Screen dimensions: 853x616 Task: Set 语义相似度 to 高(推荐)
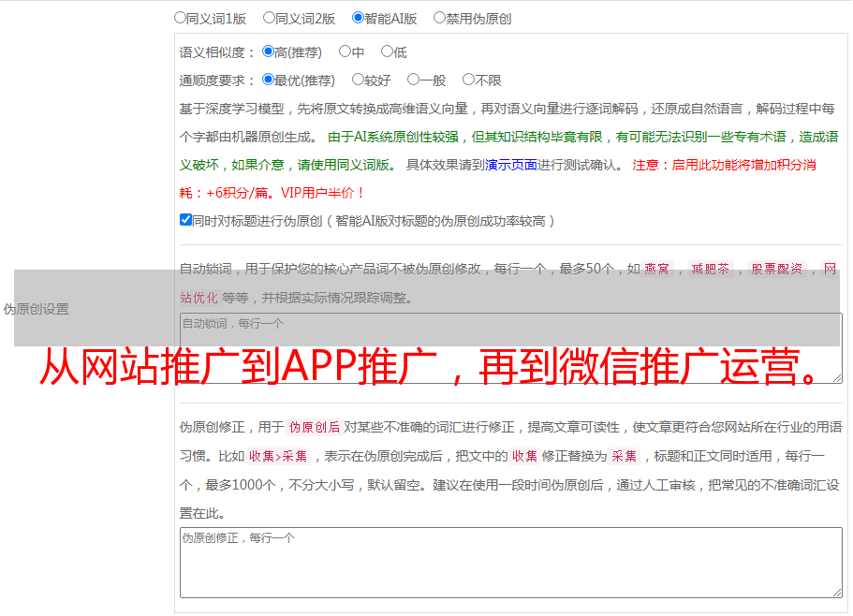(268, 51)
